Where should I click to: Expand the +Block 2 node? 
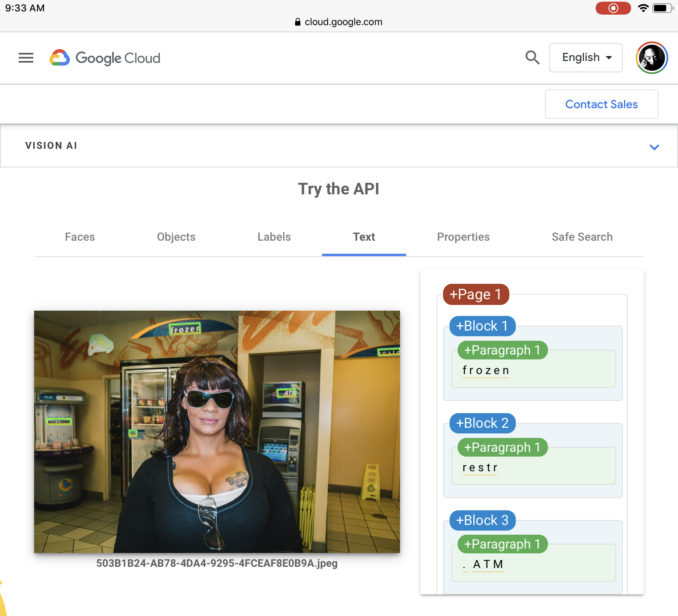[x=482, y=423]
